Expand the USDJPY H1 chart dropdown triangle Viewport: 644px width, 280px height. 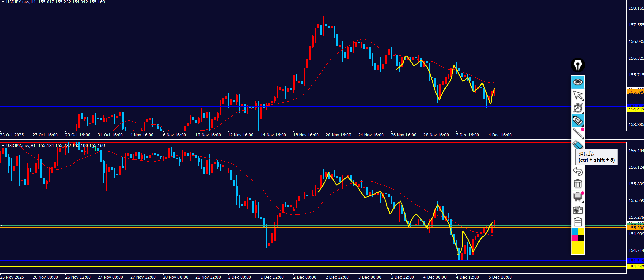(3, 146)
